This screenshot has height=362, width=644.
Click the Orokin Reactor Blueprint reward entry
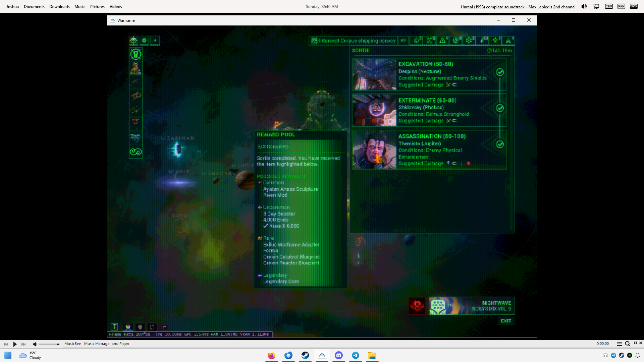(x=291, y=263)
